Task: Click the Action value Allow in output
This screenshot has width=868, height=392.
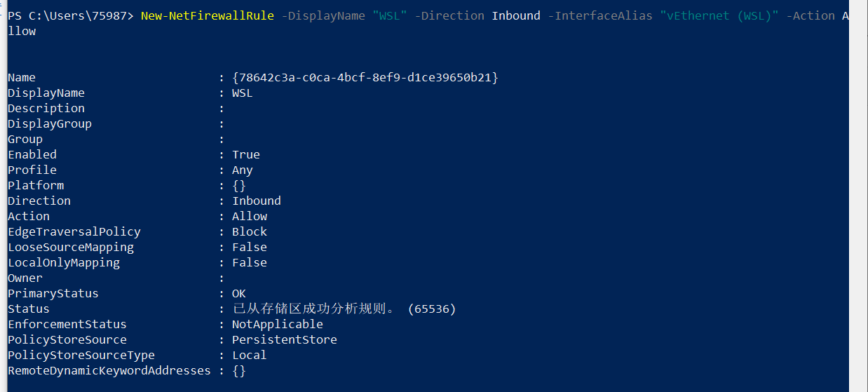Action: coord(250,217)
